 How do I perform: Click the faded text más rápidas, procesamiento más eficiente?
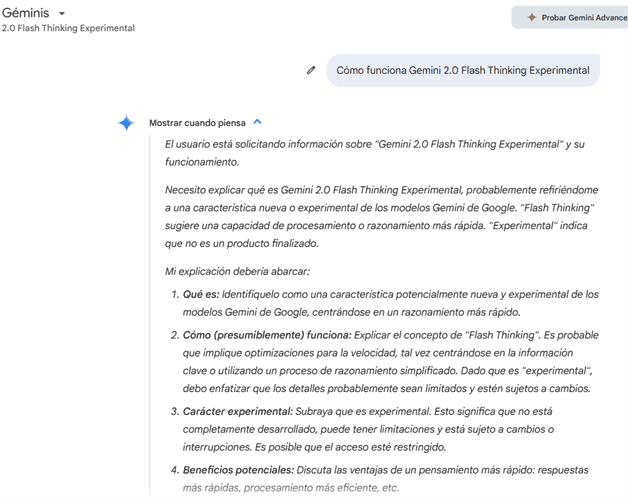click(x=290, y=487)
